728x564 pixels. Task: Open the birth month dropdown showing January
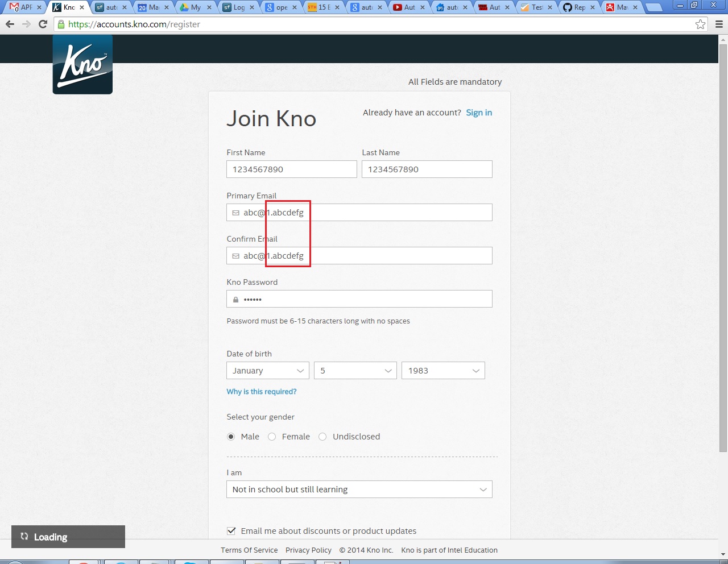click(x=268, y=371)
